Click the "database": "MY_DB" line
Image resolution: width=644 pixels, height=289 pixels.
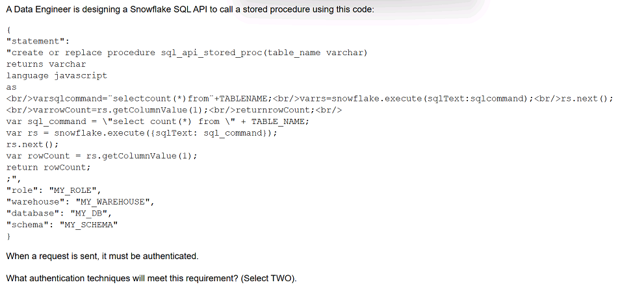click(x=59, y=213)
